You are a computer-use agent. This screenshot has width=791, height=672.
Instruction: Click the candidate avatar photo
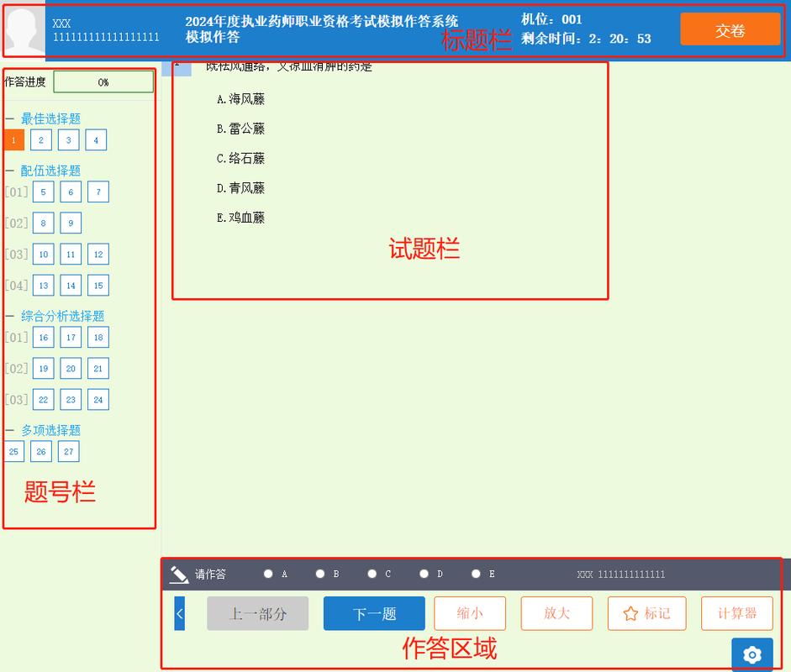(24, 30)
